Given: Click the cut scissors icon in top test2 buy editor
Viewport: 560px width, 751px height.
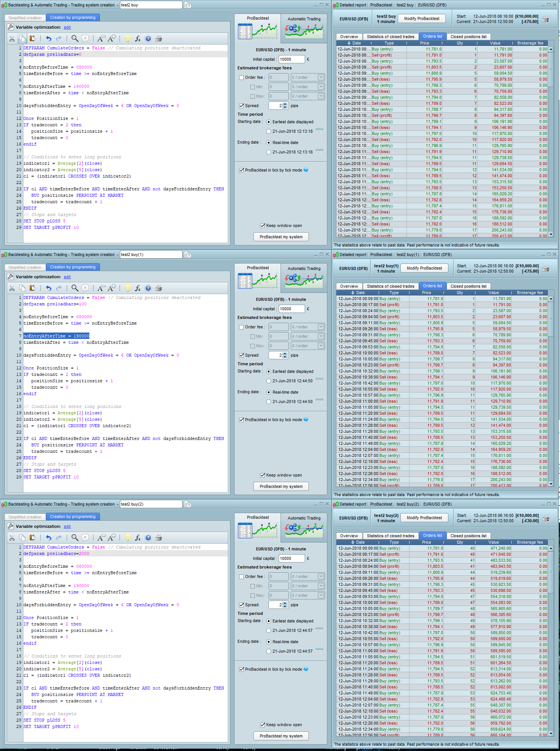Looking at the screenshot, I should tap(12, 38).
